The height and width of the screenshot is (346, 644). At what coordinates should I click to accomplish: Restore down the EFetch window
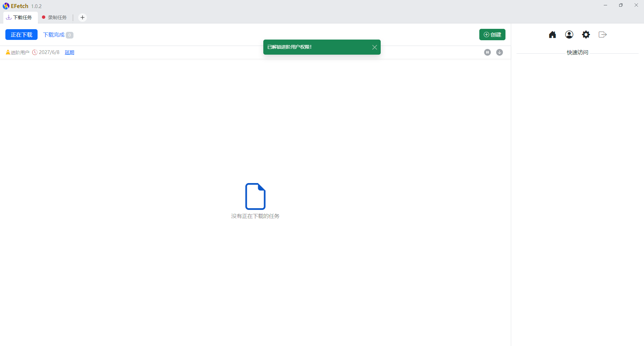[x=621, y=5]
